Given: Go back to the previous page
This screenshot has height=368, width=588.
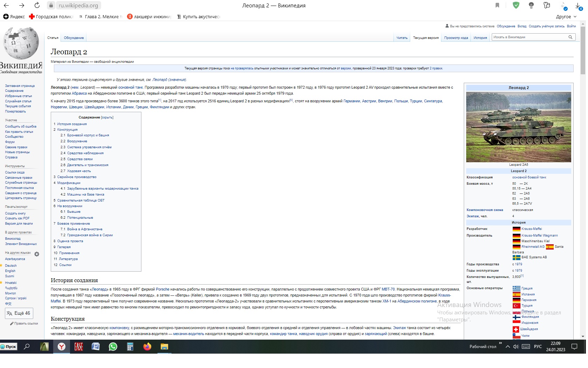Looking at the screenshot, I should 6,5.
